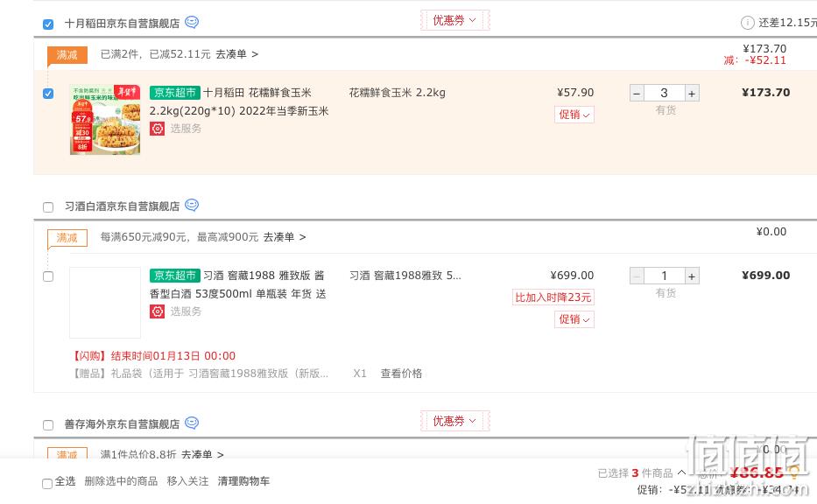Click 清理购物车 to clean up cart
This screenshot has width=817, height=504.
pos(243,481)
